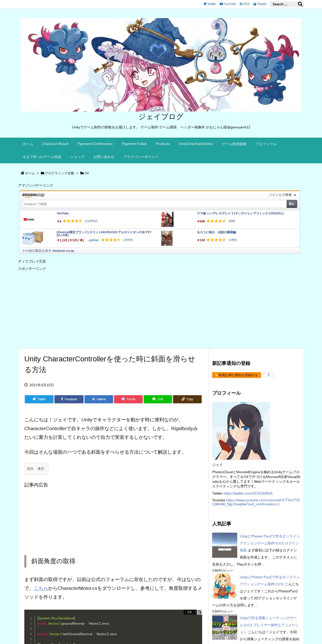Bookmark article with Hatena button
The height and width of the screenshot is (644, 322).
(99, 399)
